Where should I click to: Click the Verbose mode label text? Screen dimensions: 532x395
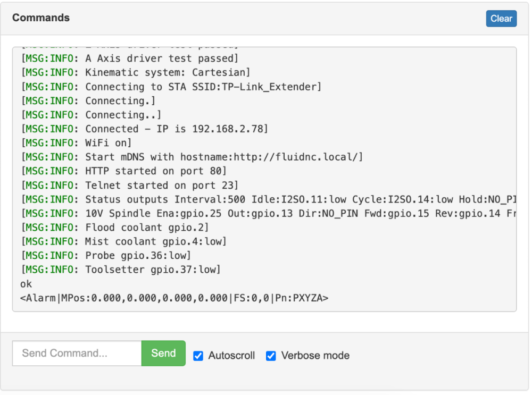[315, 355]
